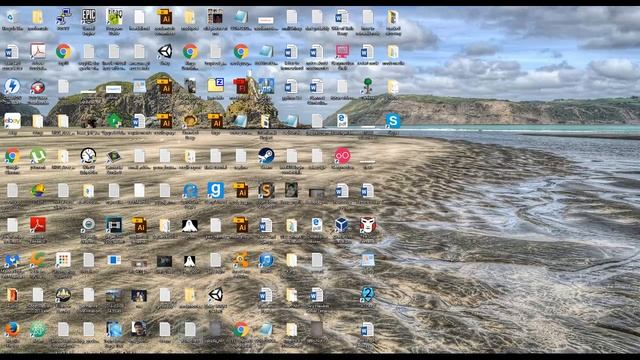Open the blue hexagon number 2 icon
This screenshot has height=360, width=640.
(367, 294)
